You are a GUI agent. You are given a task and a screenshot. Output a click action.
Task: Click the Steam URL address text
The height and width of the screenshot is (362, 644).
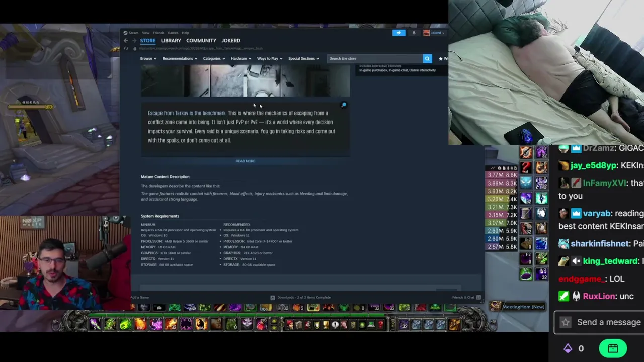pos(200,48)
